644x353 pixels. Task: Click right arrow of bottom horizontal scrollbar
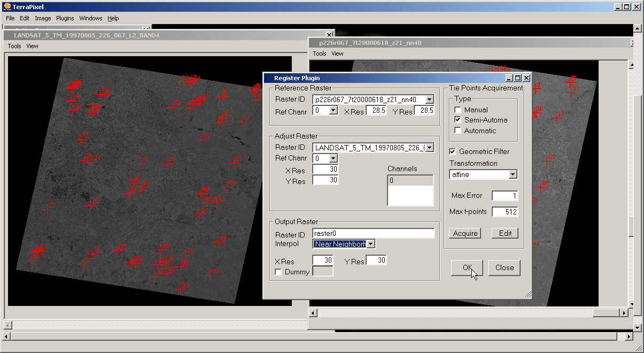tap(629, 336)
